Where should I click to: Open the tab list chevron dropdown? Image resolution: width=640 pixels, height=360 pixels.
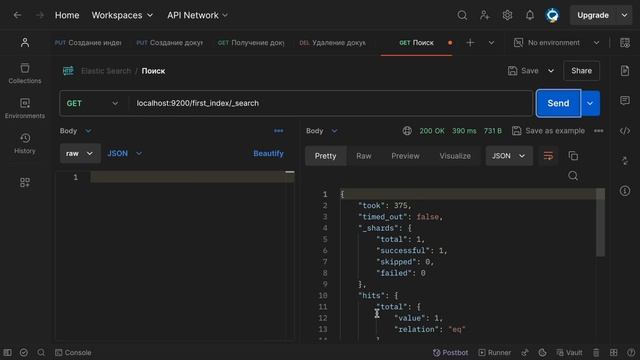pyautogui.click(x=491, y=42)
